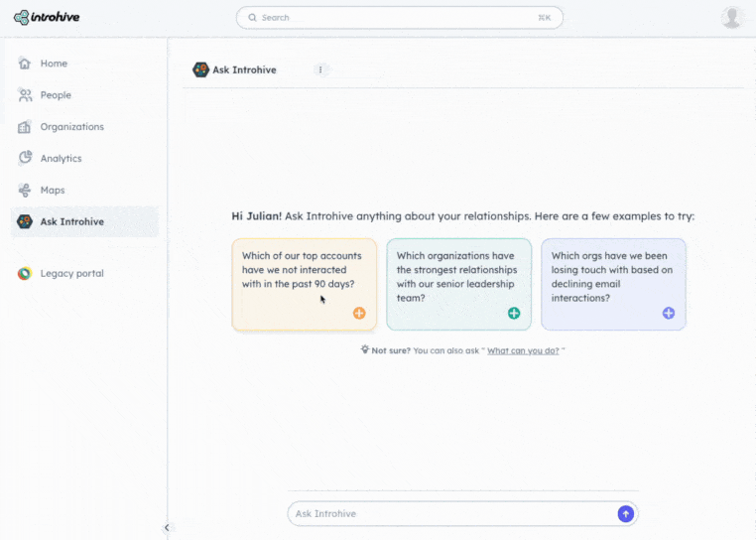The image size is (756, 540).
Task: Click the Maps icon in sidebar
Action: (x=25, y=191)
